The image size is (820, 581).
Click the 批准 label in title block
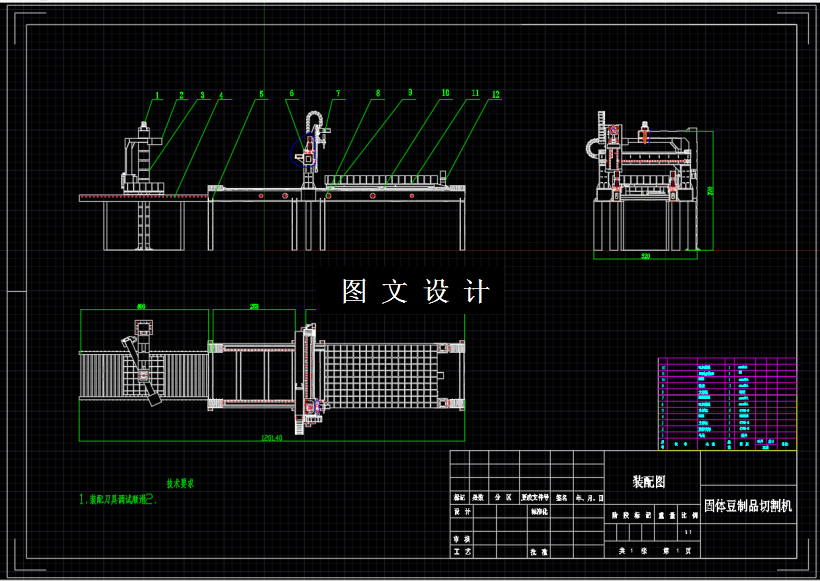[x=539, y=552]
